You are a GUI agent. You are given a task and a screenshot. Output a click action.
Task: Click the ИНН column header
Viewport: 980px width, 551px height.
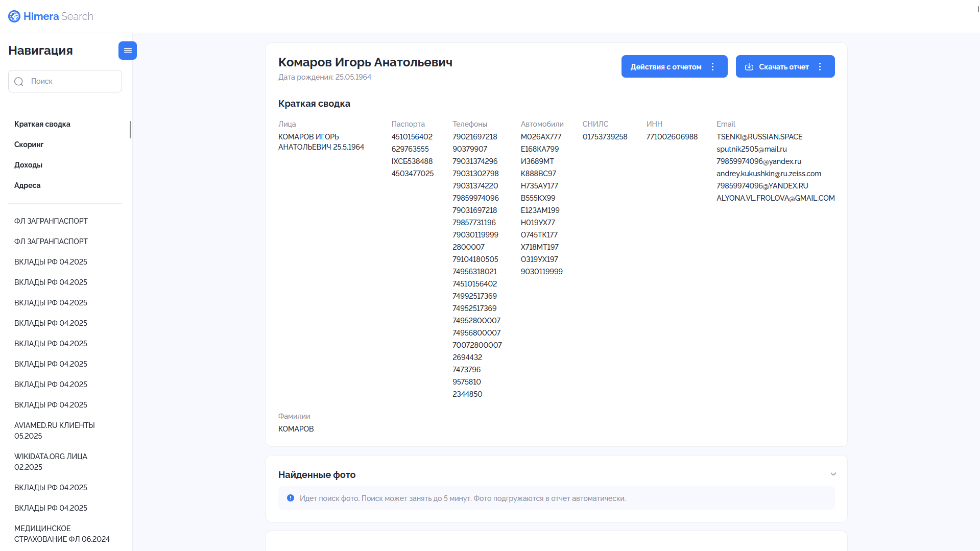(x=654, y=124)
